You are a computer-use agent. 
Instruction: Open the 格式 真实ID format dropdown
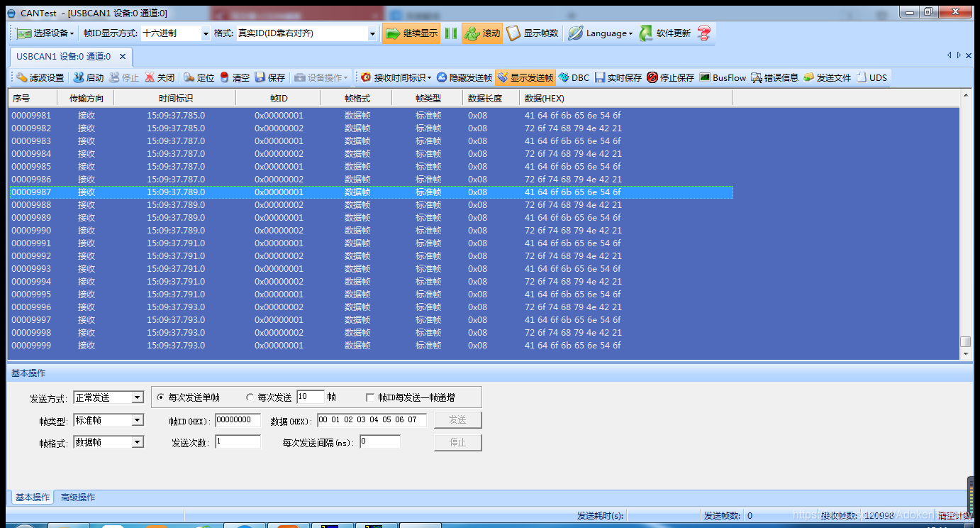(x=373, y=33)
